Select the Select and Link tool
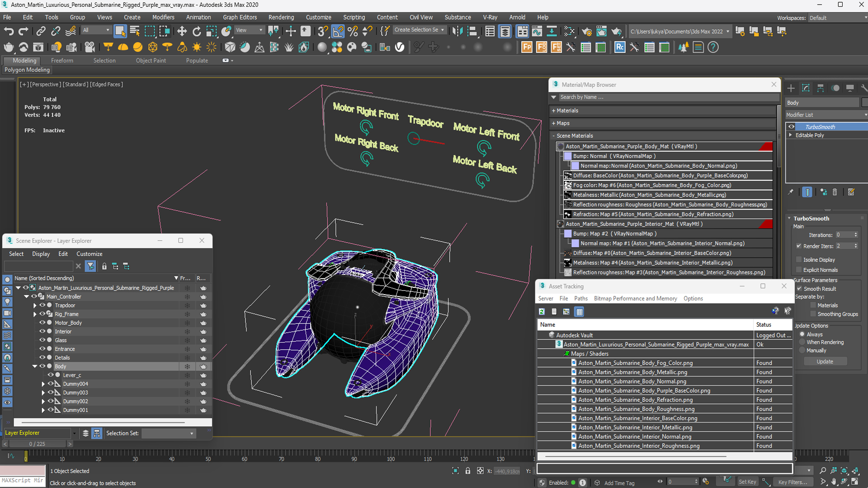Viewport: 868px width, 488px height. point(41,31)
